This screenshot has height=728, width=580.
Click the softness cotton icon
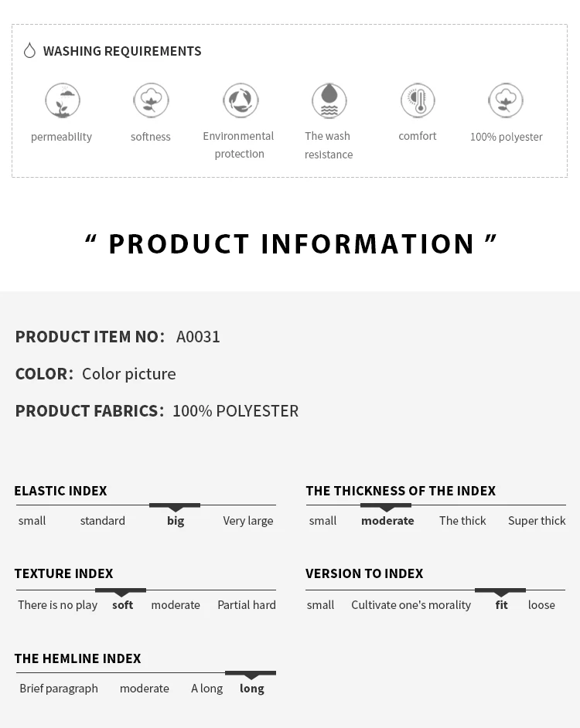[151, 100]
